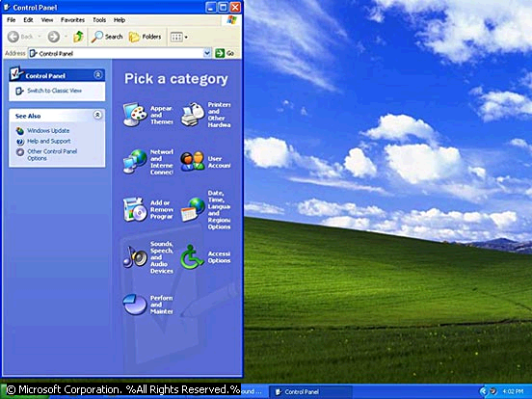Go up one folder level
The image size is (532, 399).
(78, 37)
